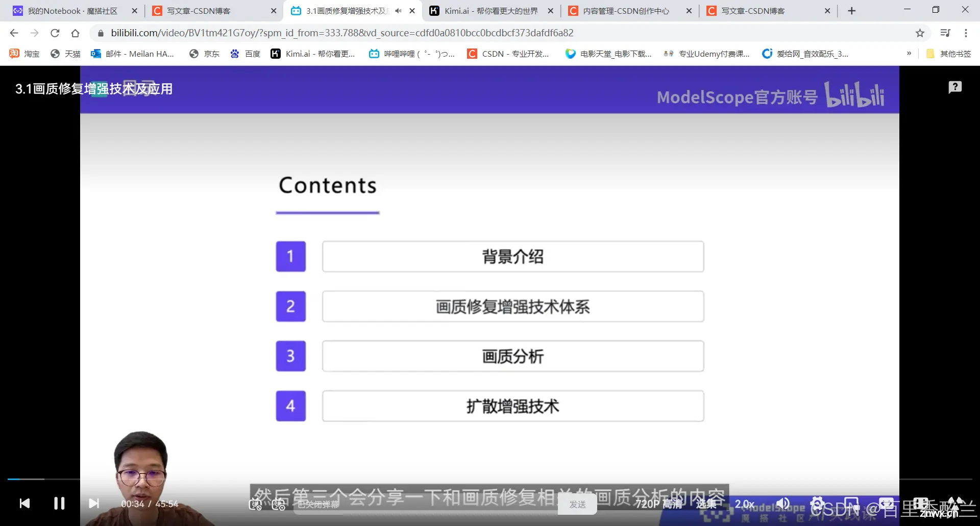Open the player help question icon
Viewport: 980px width, 526px height.
[x=955, y=87]
